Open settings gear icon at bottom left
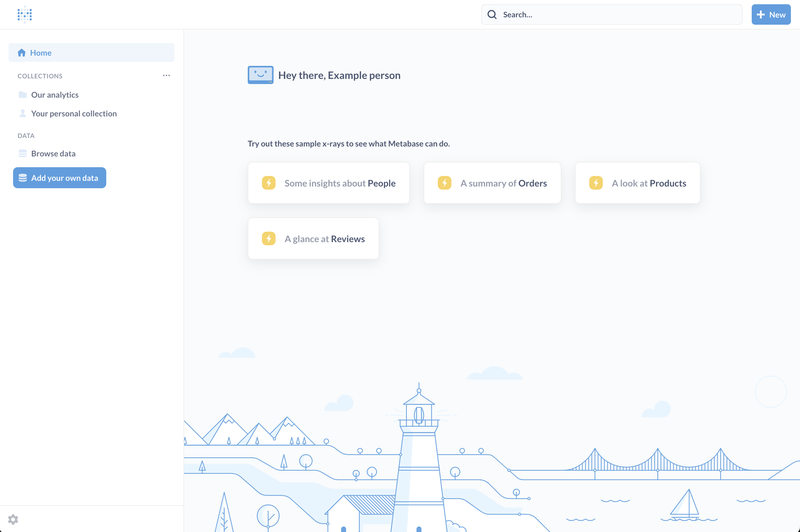 pyautogui.click(x=13, y=519)
